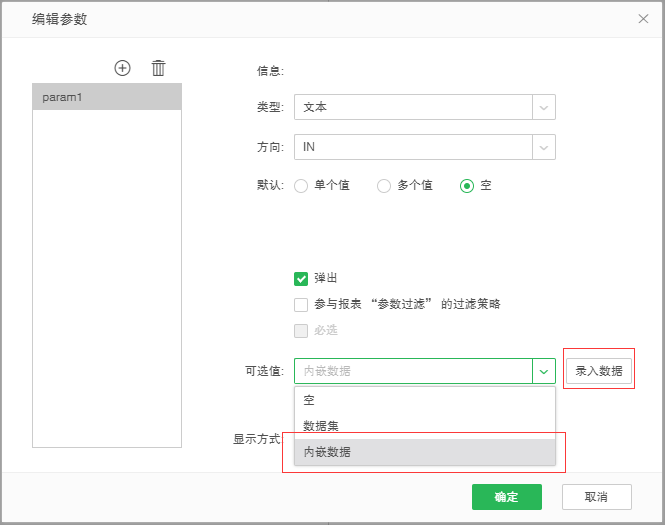Click the 可选值 input field

pyautogui.click(x=412, y=371)
